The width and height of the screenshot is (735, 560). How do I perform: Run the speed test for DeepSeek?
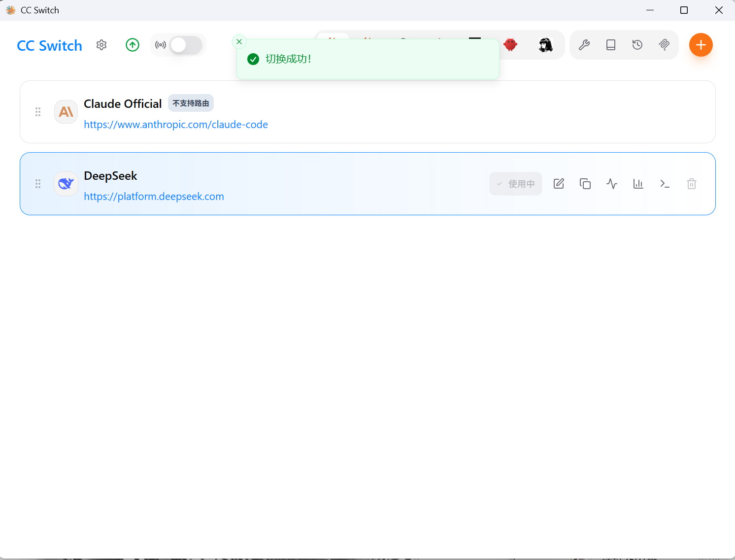612,184
